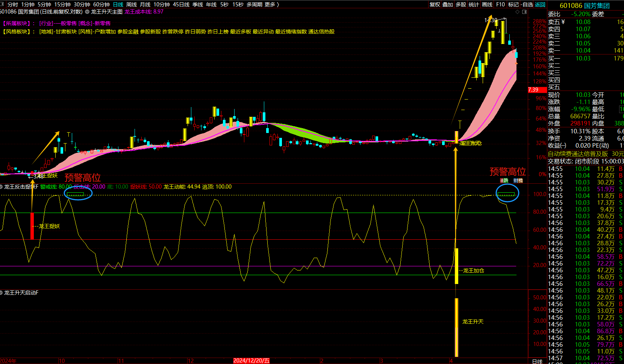This screenshot has width=624, height=364.
Task: Click the 2024/12/20/五 date marker on time axis
Action: (251, 361)
